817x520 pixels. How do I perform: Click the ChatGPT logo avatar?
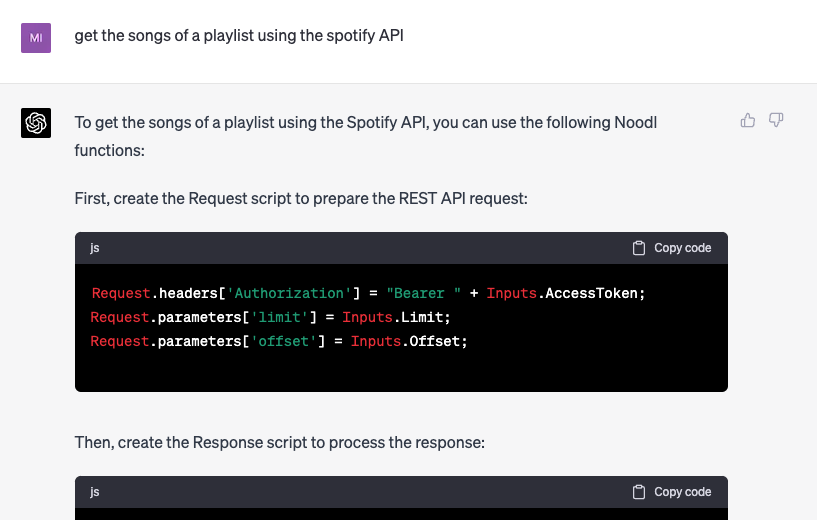click(x=36, y=123)
